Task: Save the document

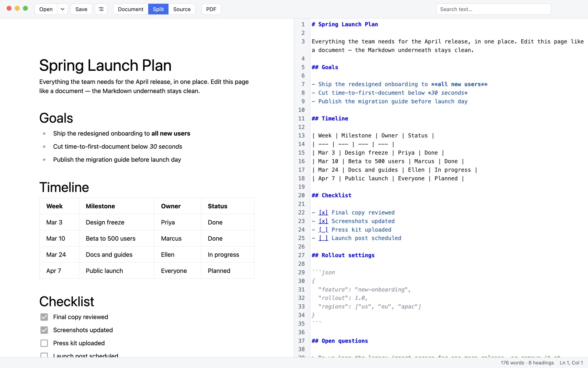Action: coord(81,9)
